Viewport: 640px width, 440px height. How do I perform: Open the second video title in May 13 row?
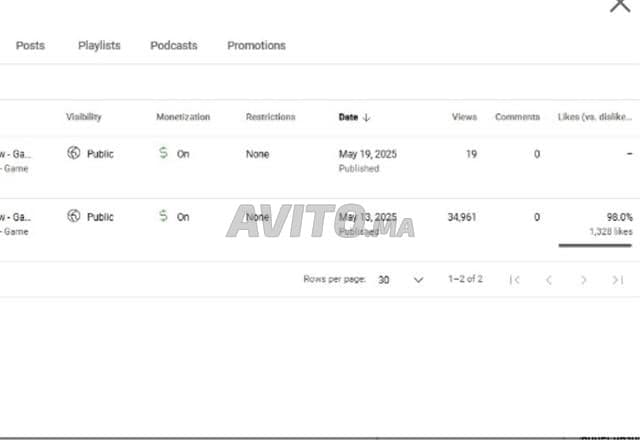[15, 217]
